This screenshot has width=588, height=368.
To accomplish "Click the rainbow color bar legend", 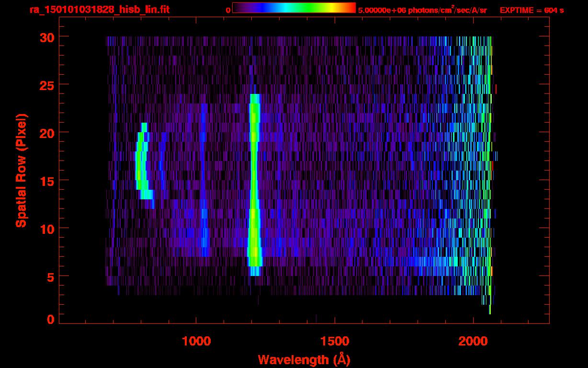I will [x=294, y=8].
